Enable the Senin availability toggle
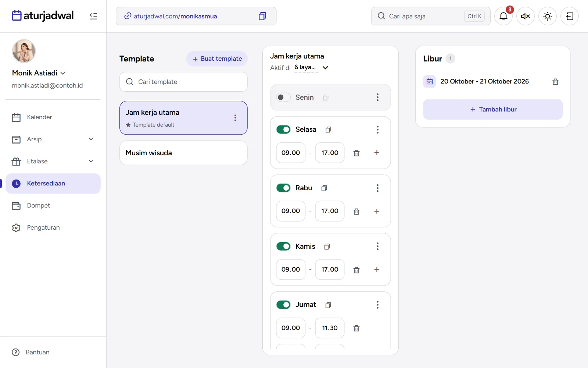The image size is (588, 368). (283, 98)
